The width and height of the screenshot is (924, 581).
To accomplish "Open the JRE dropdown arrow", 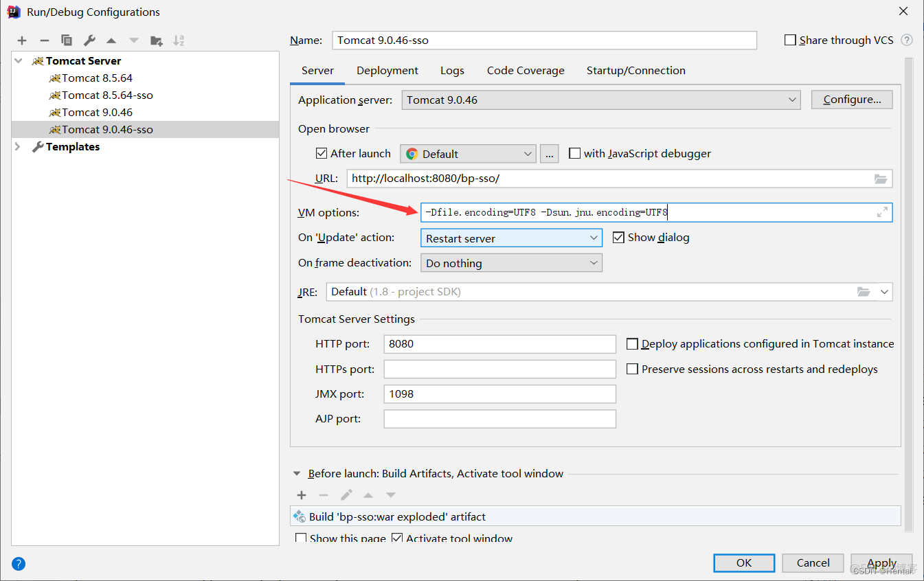I will 884,292.
